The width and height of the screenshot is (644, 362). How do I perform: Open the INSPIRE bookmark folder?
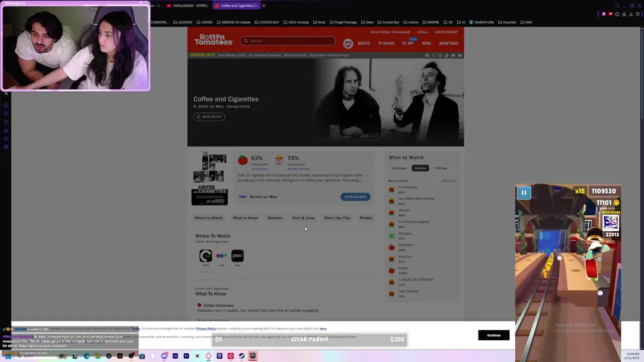(431, 22)
